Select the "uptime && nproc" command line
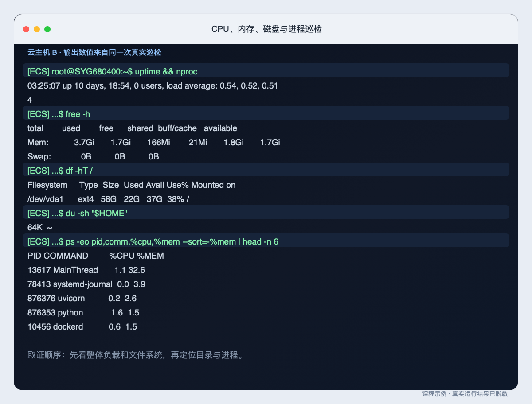This screenshot has height=404, width=532. click(266, 71)
